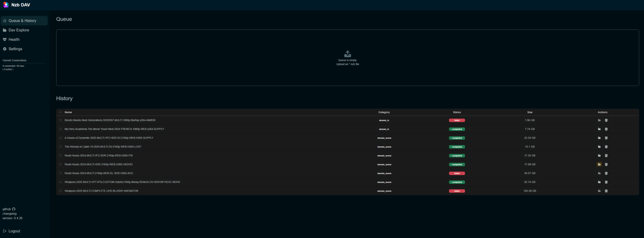This screenshot has height=238, width=644.
Task: Open folder for My Hero Academia row
Action: click(599, 129)
